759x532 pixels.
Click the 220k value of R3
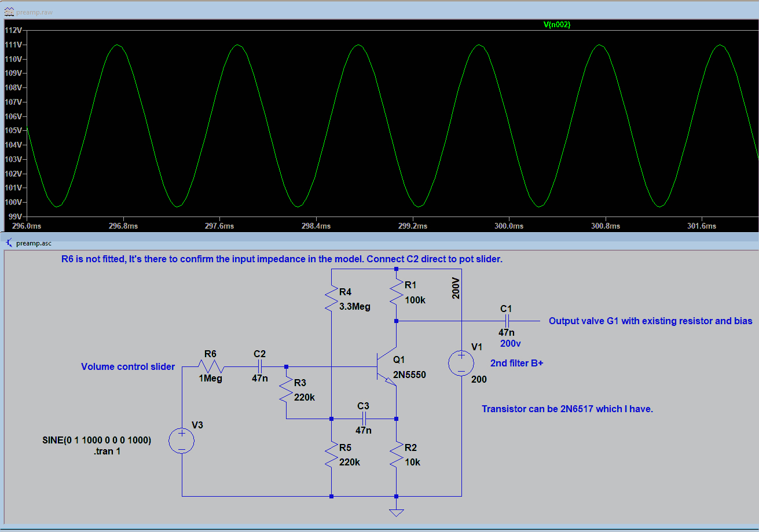[x=305, y=397]
